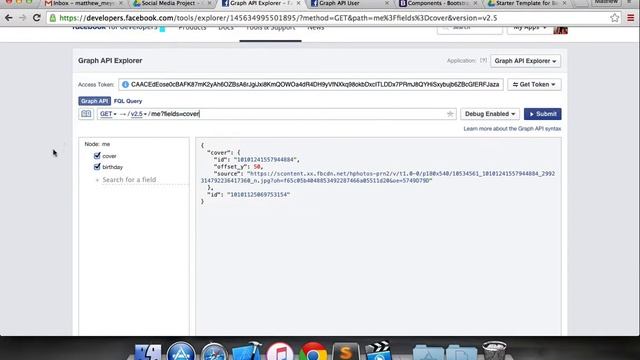Image resolution: width=640 pixels, height=360 pixels.
Task: Click the "offset_y" value 50 in the response
Action: 257,167
